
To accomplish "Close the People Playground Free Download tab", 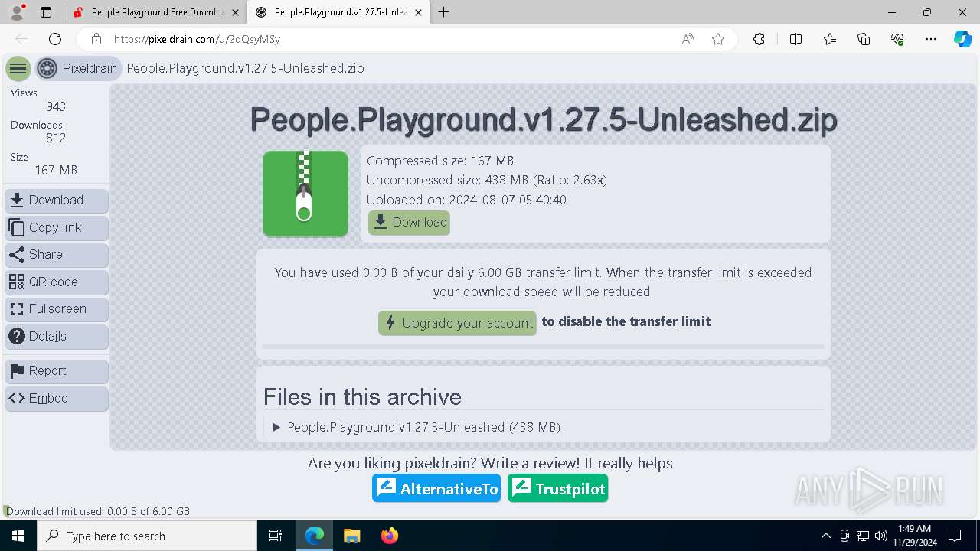I will coord(236,12).
